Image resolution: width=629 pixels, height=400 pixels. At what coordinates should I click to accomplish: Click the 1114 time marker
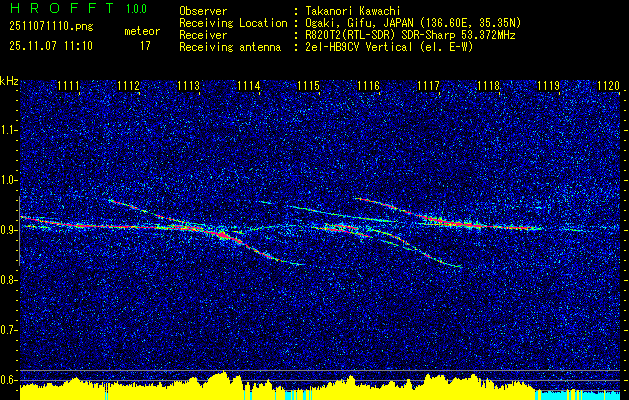[x=249, y=86]
